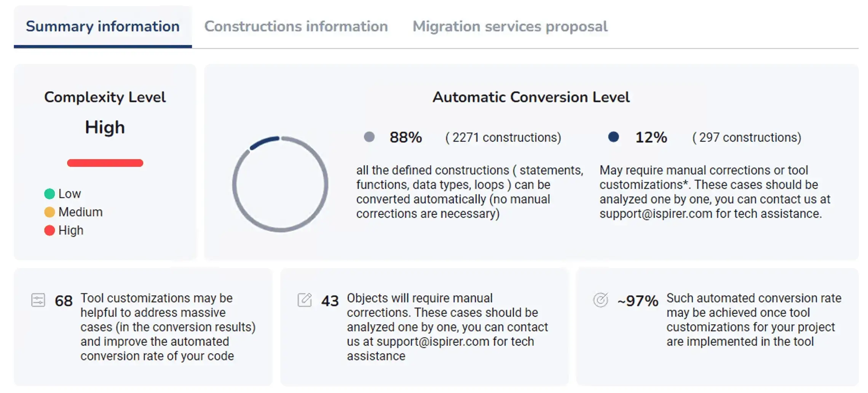The image size is (868, 393).
Task: Click the gray dot next to 88%
Action: 369,137
